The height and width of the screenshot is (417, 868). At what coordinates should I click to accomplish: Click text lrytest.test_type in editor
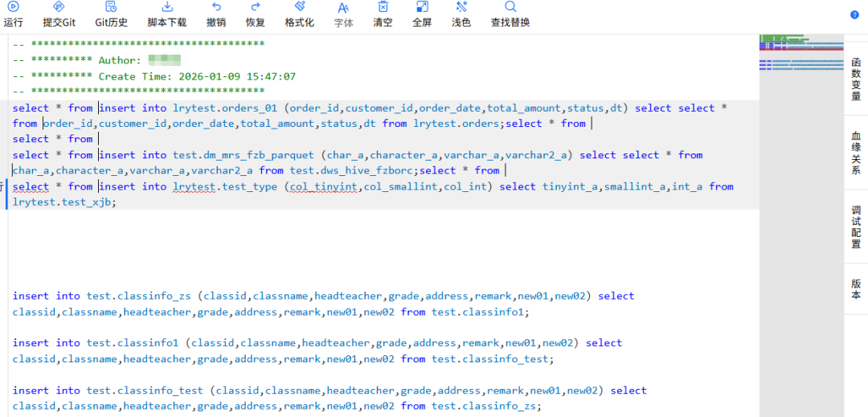pyautogui.click(x=225, y=187)
